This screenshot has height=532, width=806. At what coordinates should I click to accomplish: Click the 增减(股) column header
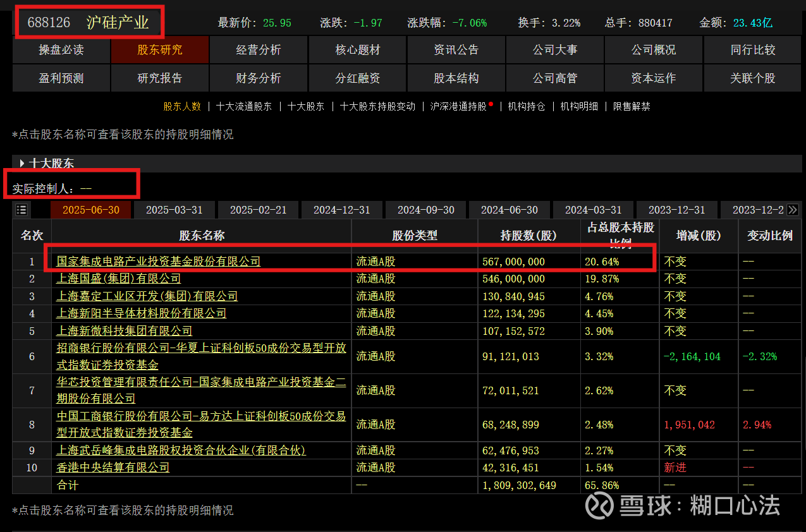click(699, 236)
